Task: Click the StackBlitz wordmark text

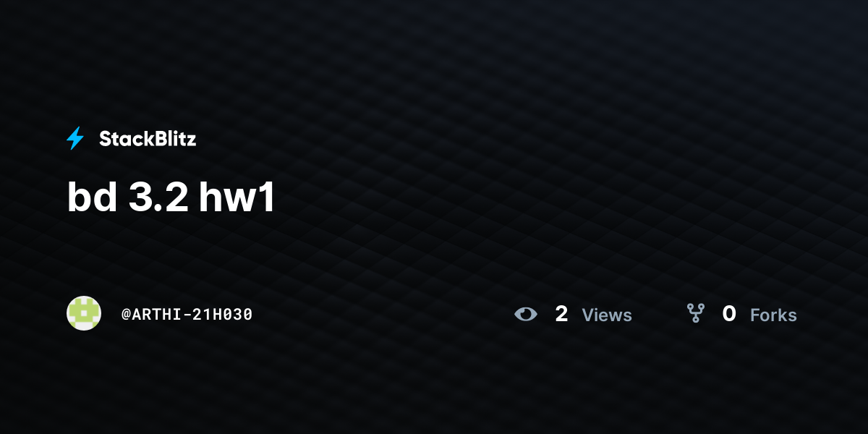Action: [x=148, y=139]
